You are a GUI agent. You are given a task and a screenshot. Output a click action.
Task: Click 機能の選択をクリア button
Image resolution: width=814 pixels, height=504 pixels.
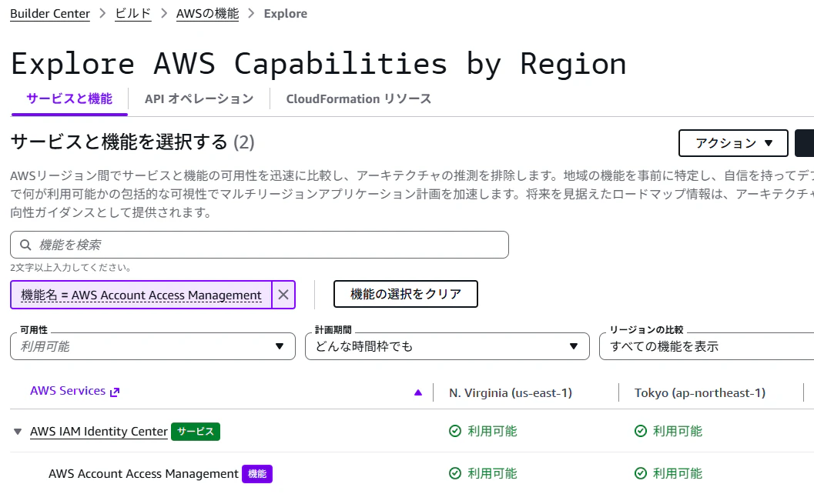coord(405,294)
